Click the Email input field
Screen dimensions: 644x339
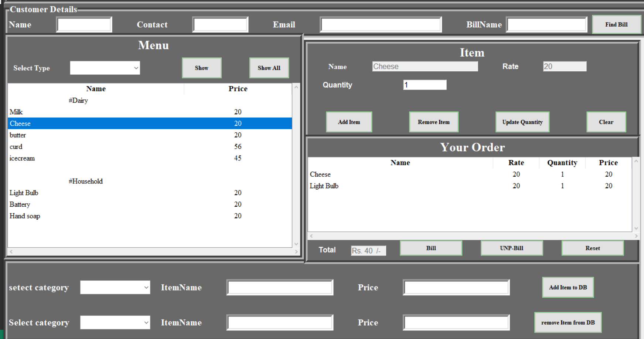click(x=380, y=24)
